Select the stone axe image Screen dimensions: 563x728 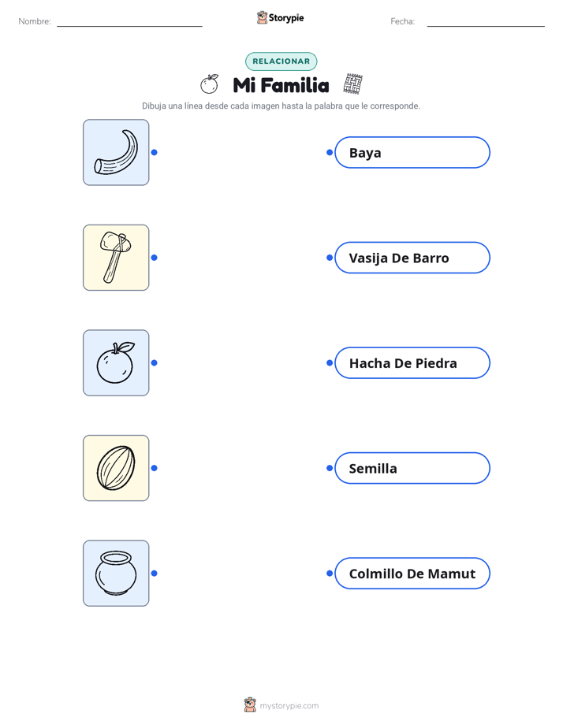click(116, 258)
